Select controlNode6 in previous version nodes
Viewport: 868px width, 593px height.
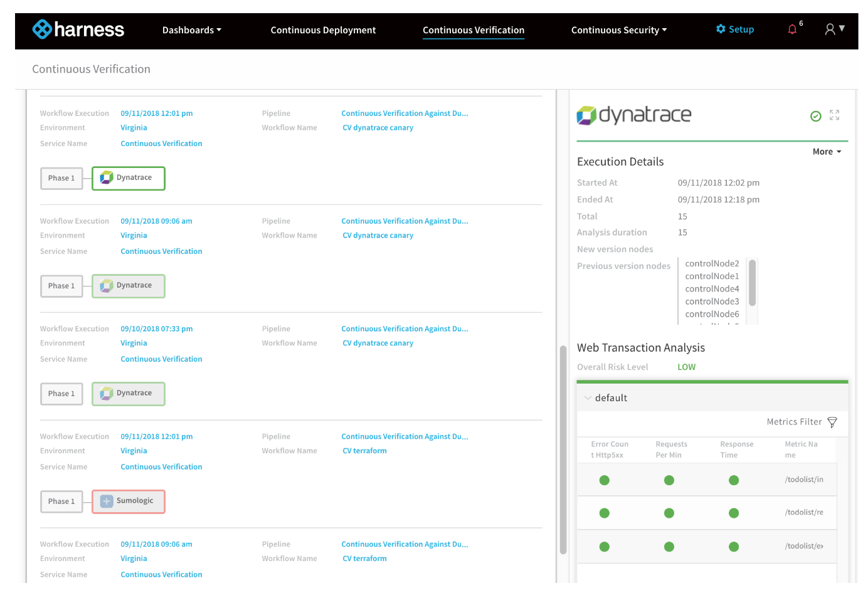click(712, 314)
